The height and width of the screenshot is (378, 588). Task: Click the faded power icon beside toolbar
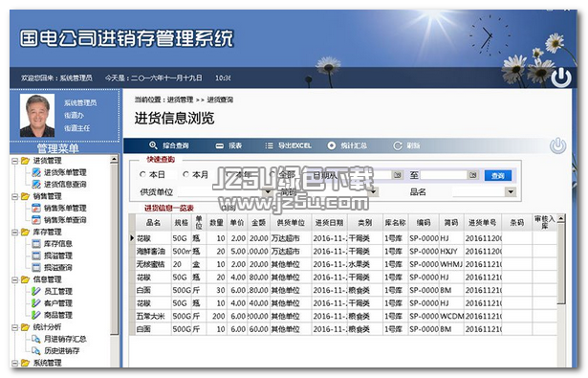point(557,145)
